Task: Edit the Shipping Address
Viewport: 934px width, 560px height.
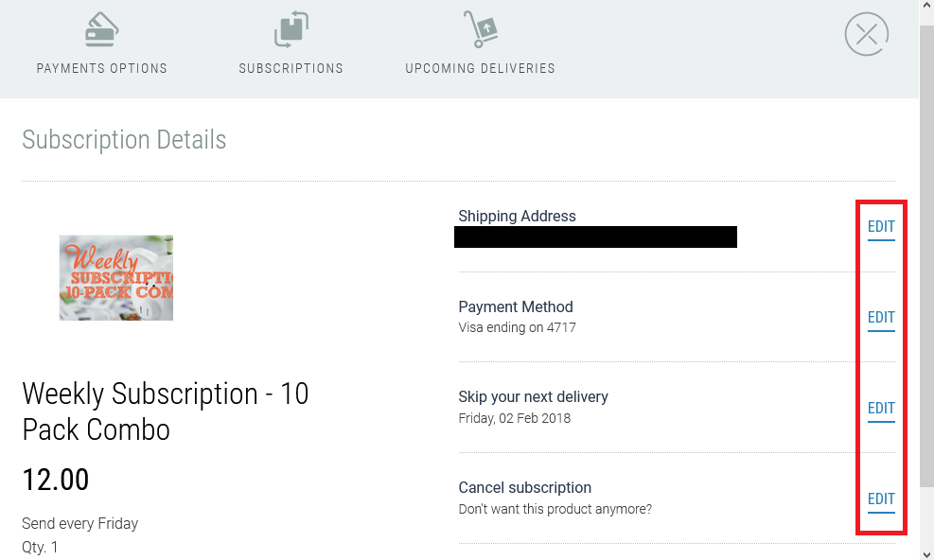Action: (881, 227)
